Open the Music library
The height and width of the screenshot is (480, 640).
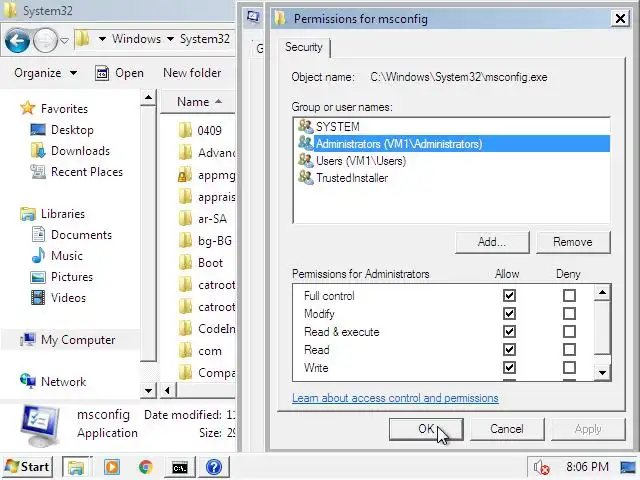[57, 256]
